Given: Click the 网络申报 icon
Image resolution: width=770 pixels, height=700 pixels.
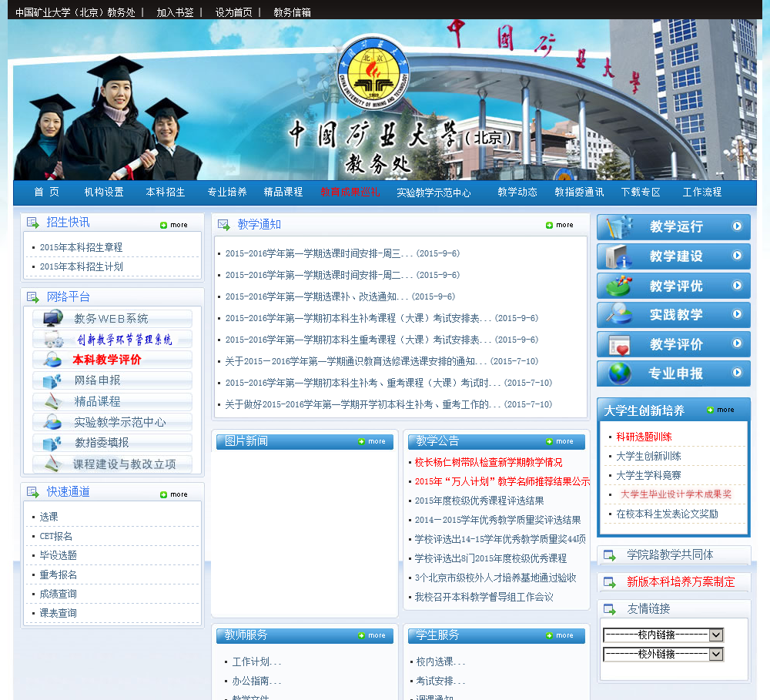Looking at the screenshot, I should click(x=52, y=380).
